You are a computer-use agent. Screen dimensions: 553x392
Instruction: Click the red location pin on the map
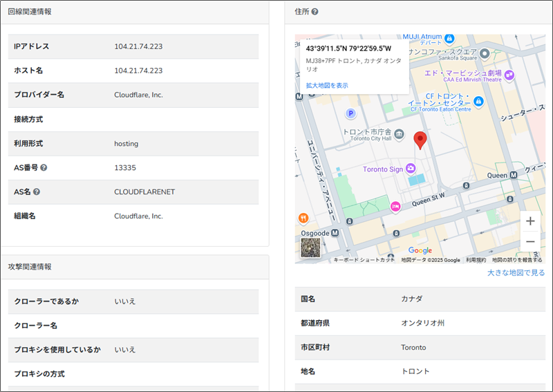click(420, 139)
